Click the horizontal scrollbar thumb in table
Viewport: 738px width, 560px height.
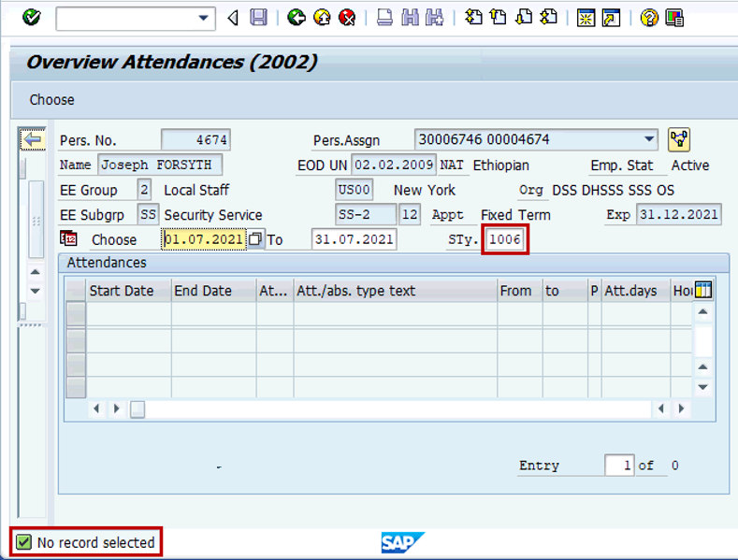[x=137, y=409]
